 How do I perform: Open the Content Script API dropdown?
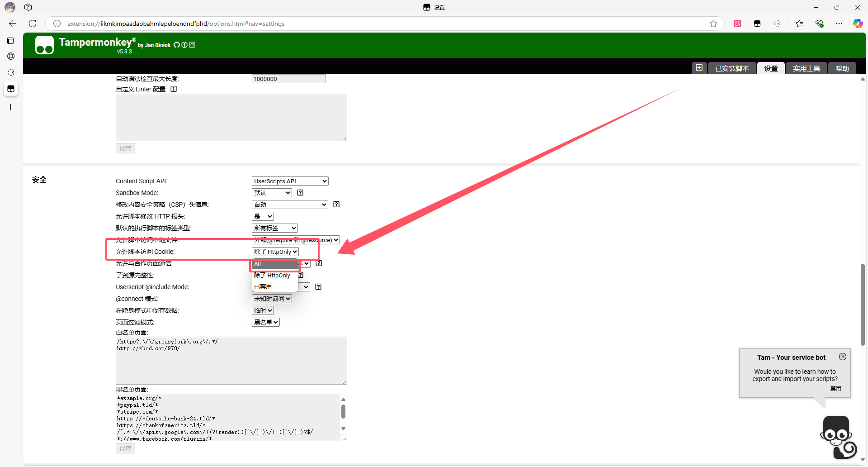pos(290,181)
